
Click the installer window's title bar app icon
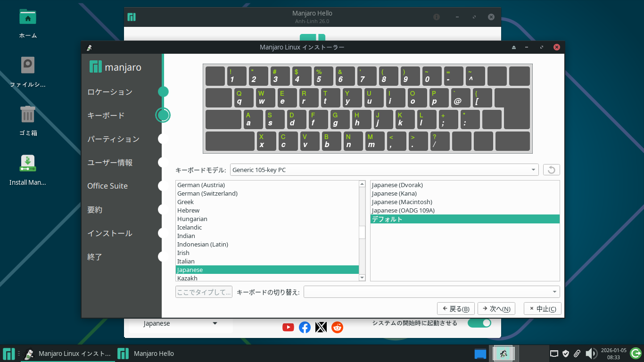coord(89,47)
